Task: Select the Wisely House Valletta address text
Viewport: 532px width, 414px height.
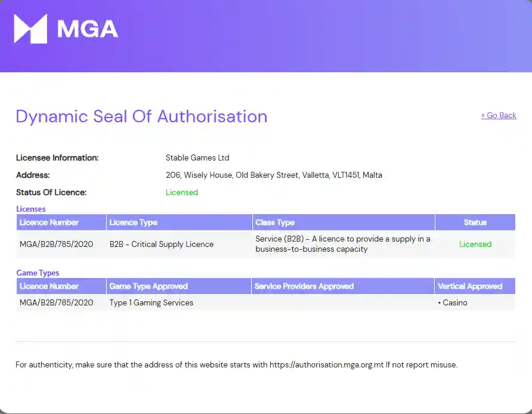Action: pos(274,175)
